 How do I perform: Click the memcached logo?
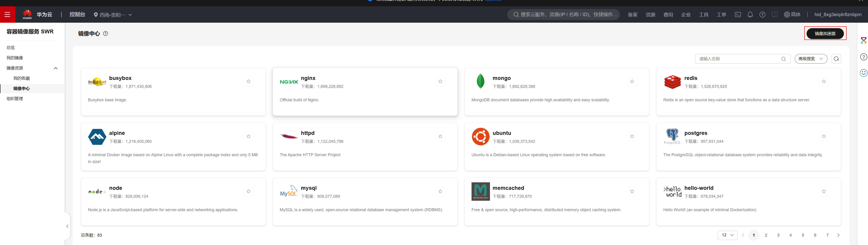pyautogui.click(x=480, y=191)
